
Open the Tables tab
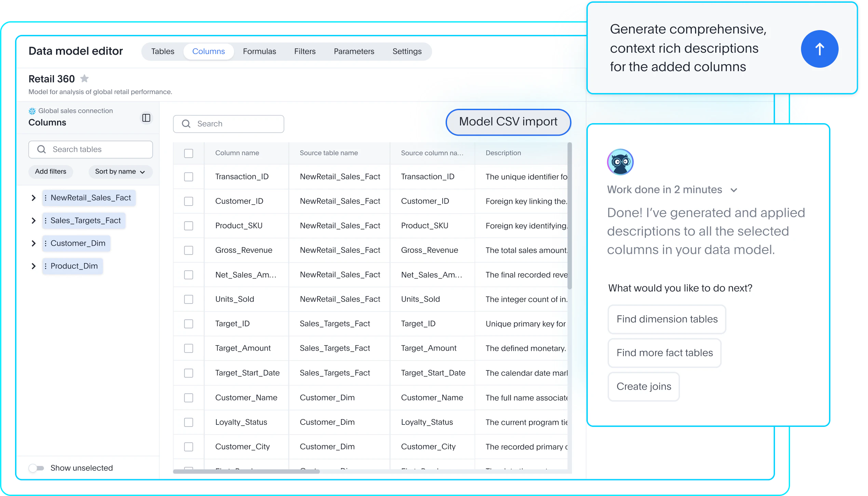tap(163, 51)
